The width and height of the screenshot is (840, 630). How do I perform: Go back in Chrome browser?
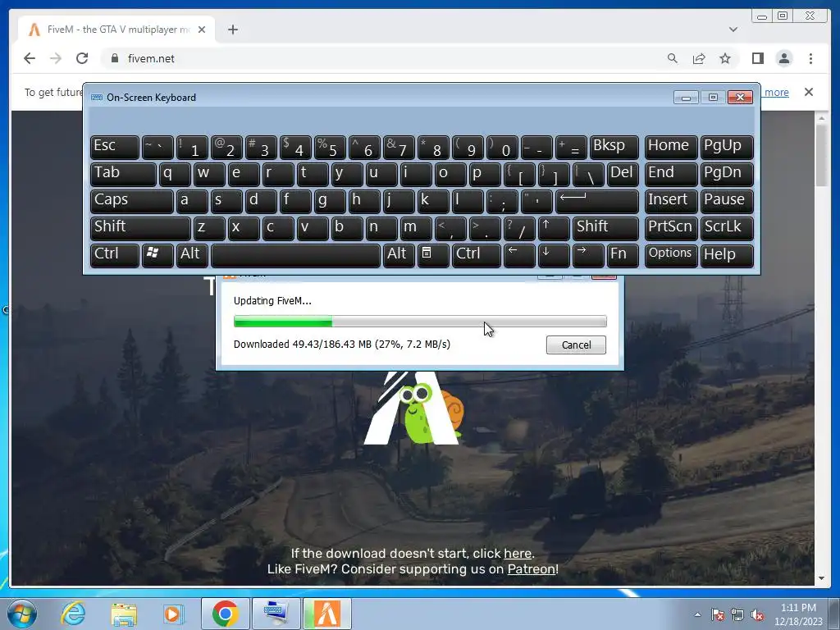point(30,58)
